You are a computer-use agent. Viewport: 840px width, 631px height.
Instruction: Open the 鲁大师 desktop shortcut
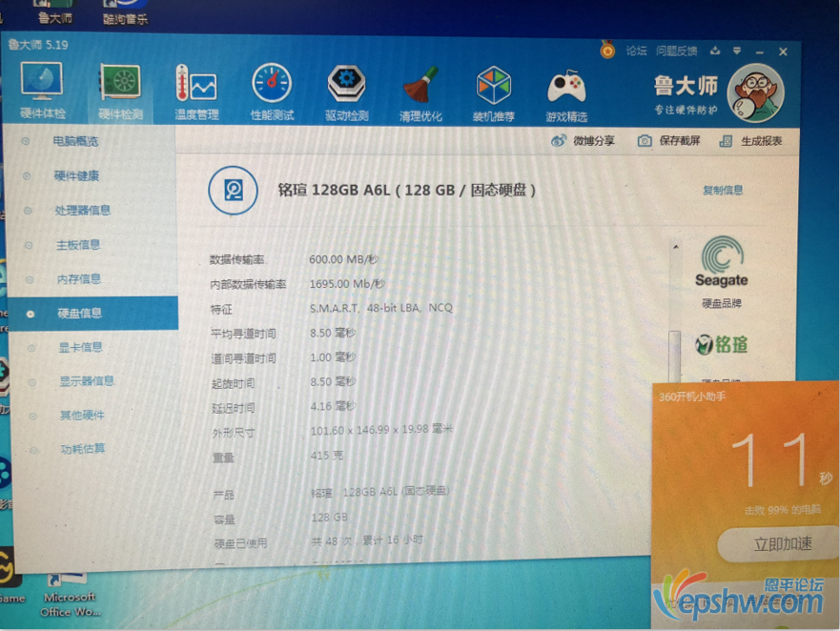pyautogui.click(x=54, y=11)
